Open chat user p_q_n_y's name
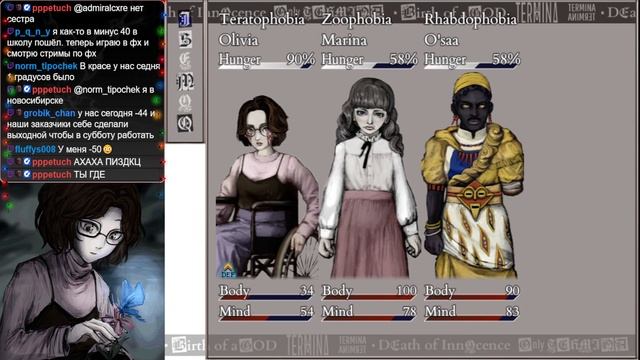 (x=32, y=32)
